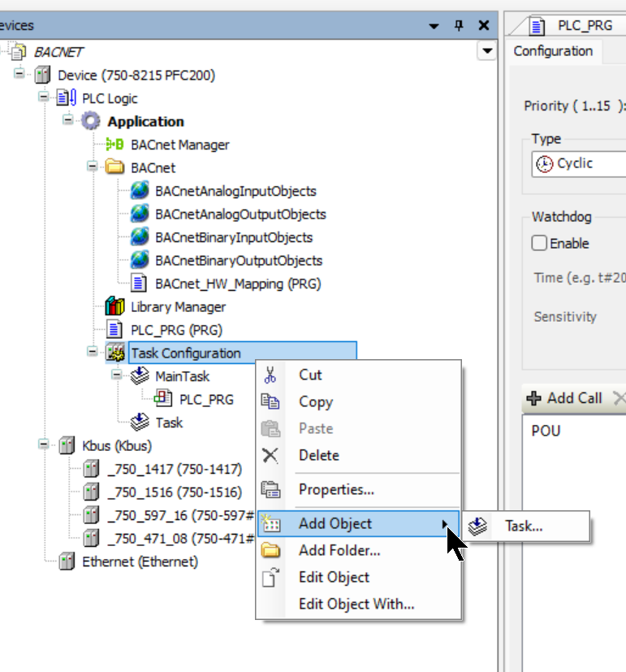
Task: Select Add Object in context menu
Action: (359, 524)
